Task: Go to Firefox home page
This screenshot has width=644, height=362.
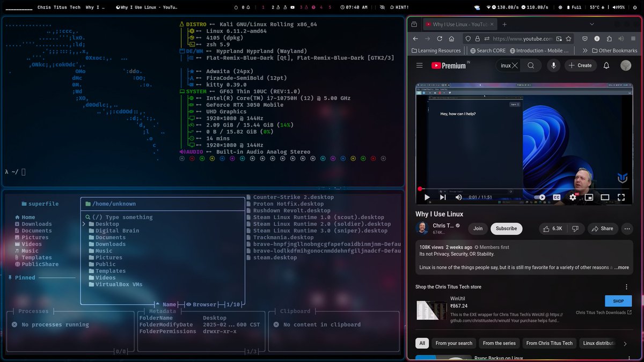Action: [452, 39]
